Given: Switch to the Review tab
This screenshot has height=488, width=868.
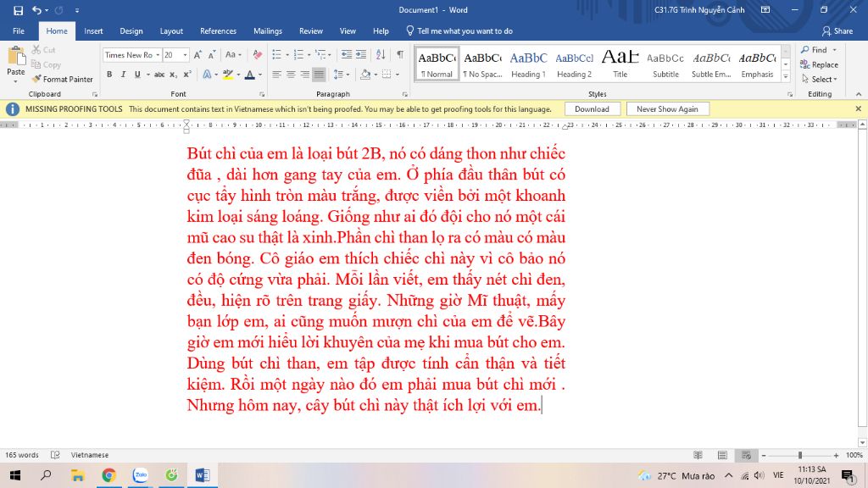Looking at the screenshot, I should click(311, 31).
